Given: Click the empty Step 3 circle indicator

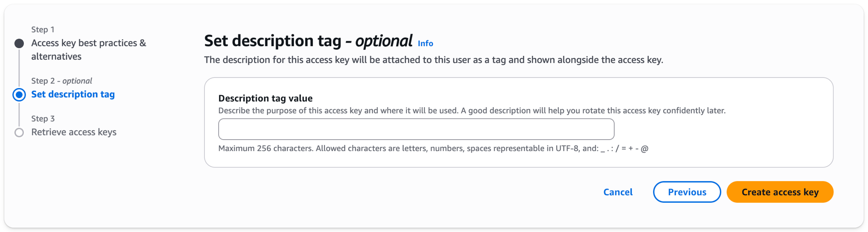Looking at the screenshot, I should pyautogui.click(x=19, y=132).
